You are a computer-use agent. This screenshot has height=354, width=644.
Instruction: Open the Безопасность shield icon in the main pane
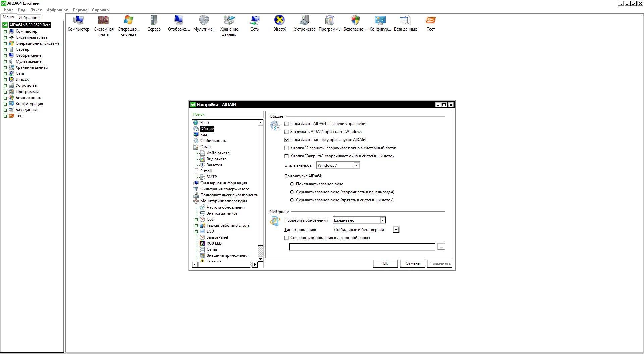click(355, 23)
